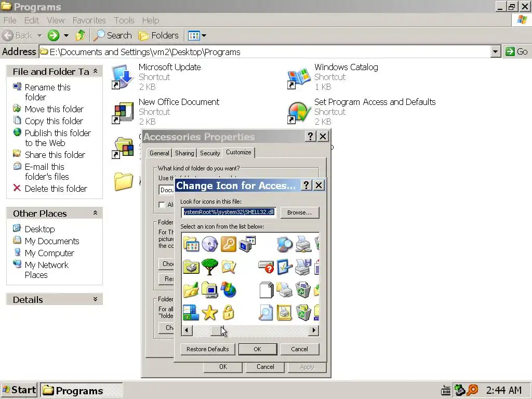The image size is (532, 399).
Task: Click OK in Accessories Properties window
Action: [x=223, y=367]
